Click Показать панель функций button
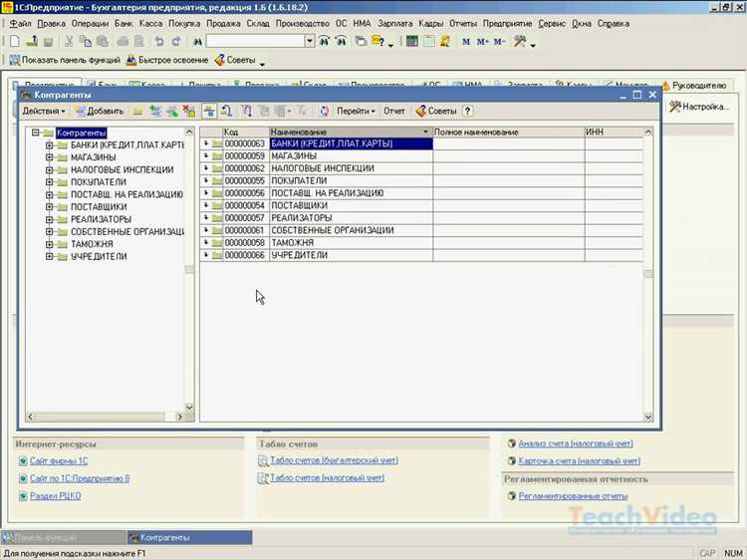 coord(65,60)
